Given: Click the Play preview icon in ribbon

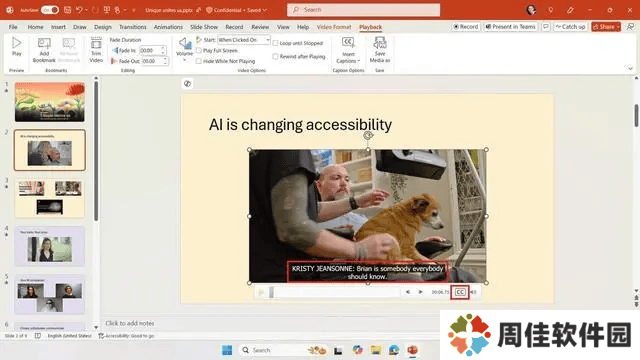Looking at the screenshot, I should click(17, 43).
